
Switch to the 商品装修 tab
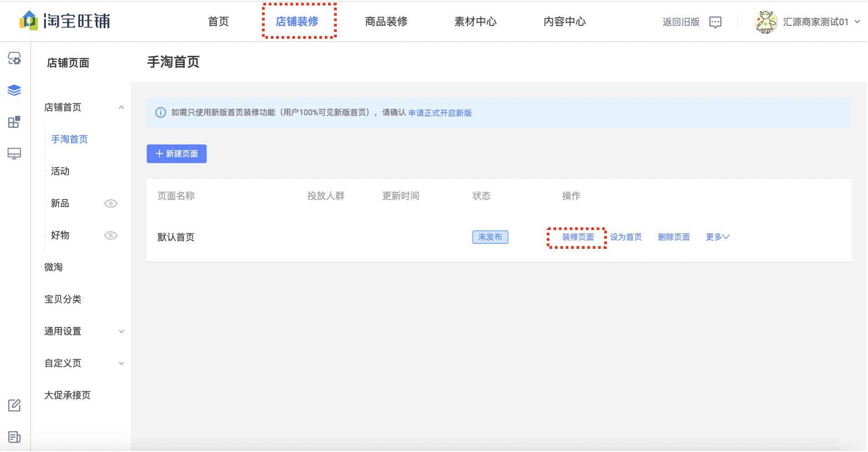(386, 21)
